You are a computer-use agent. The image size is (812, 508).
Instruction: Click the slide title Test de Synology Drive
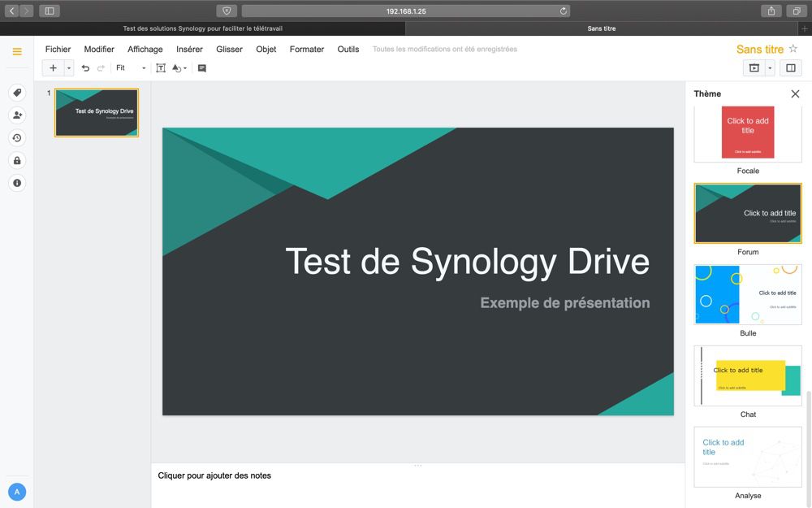tap(467, 261)
